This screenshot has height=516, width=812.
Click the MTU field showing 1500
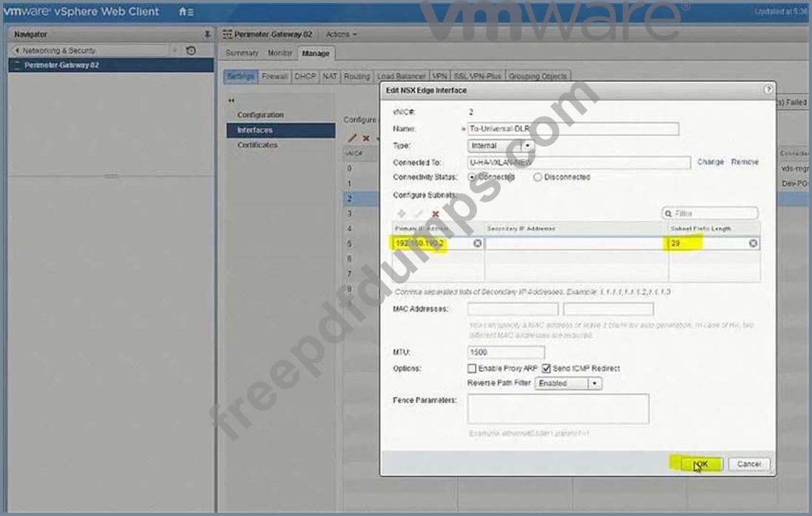pos(506,353)
